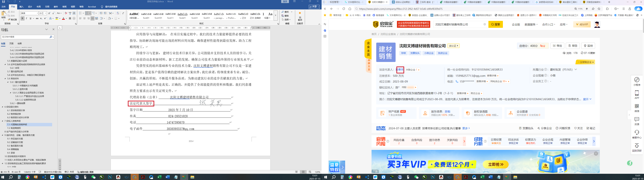Sort paragraphs with the A-Z sort icon
Screen dimensions: 644x180
pos(118,13)
